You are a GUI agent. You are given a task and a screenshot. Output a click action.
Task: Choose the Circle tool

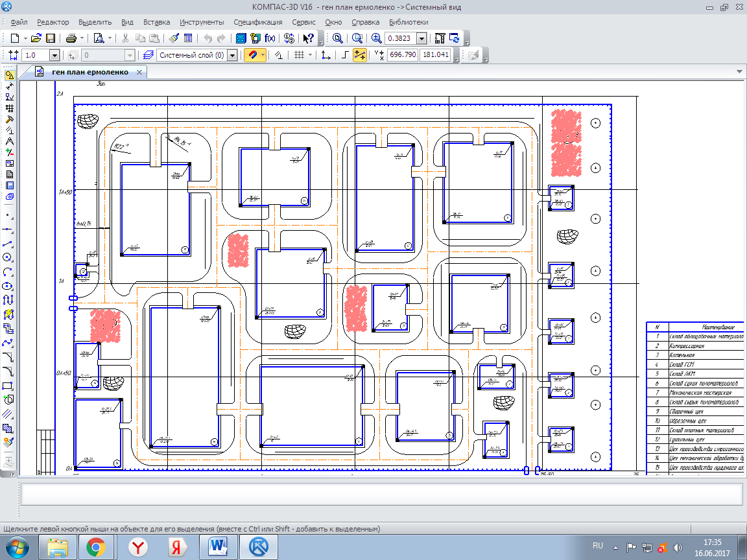7,257
